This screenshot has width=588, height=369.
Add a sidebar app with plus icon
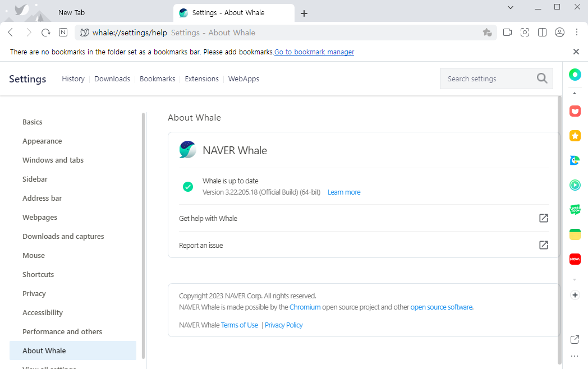pyautogui.click(x=575, y=295)
